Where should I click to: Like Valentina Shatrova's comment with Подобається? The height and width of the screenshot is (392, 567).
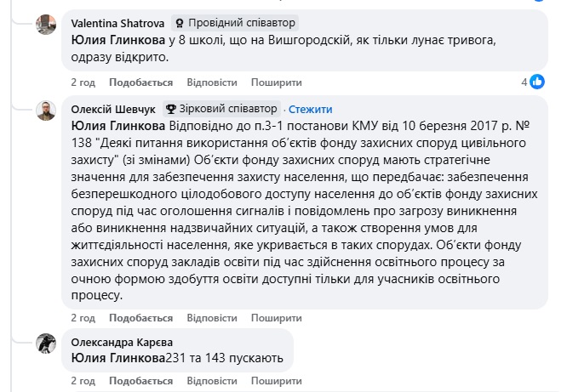click(141, 82)
